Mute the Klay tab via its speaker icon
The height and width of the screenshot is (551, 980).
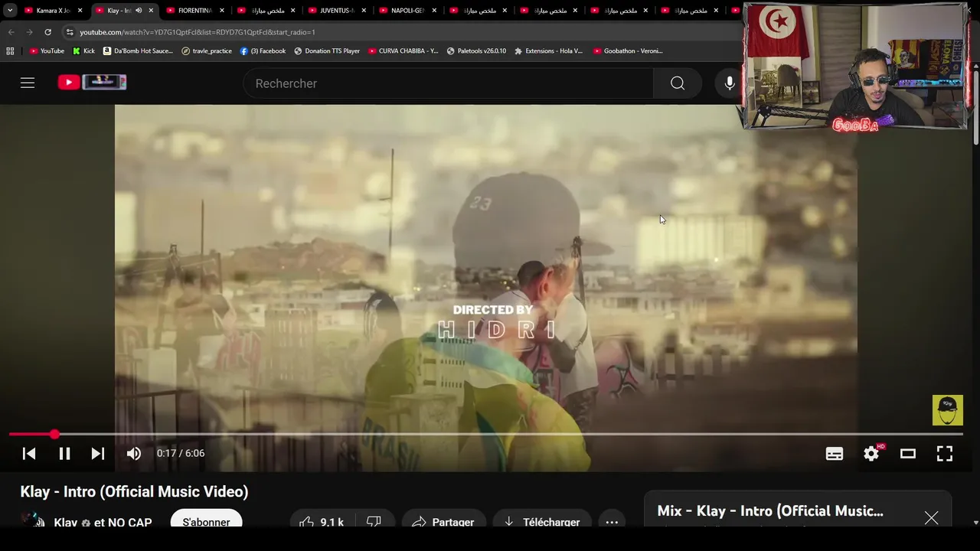click(x=139, y=11)
